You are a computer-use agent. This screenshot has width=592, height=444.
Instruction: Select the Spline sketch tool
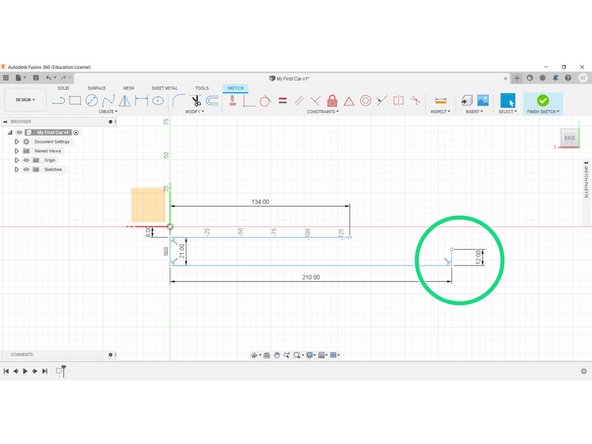click(x=108, y=101)
